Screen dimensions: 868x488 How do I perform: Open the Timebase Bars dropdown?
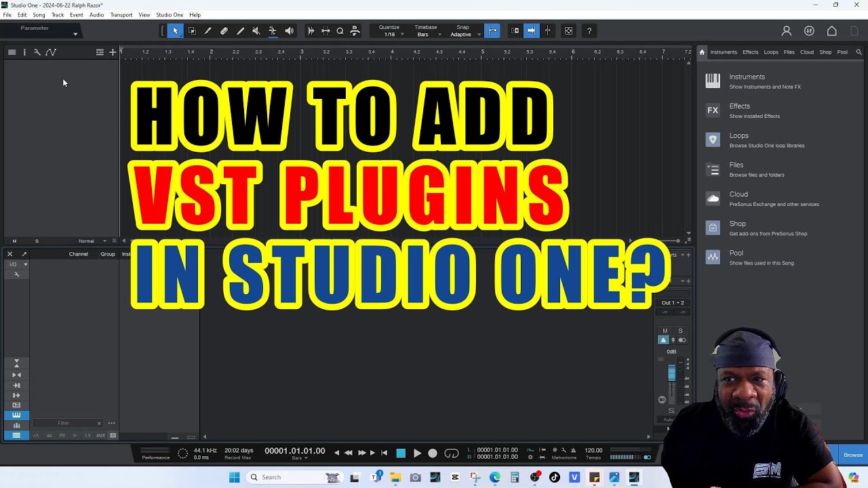coord(426,35)
